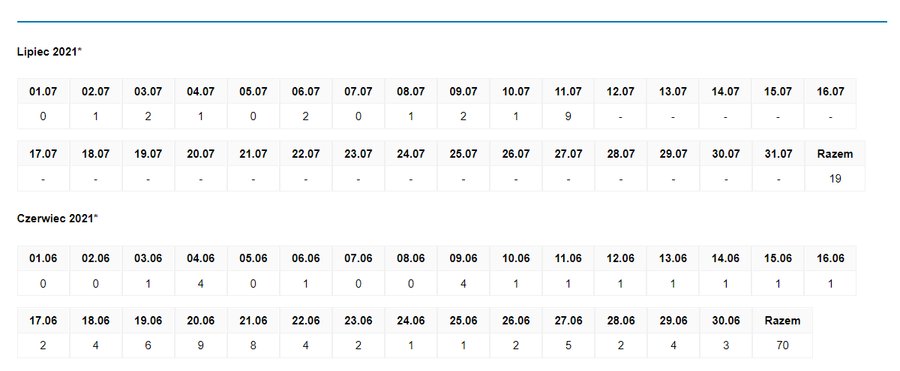Select the dash under 12.07

[620, 117]
